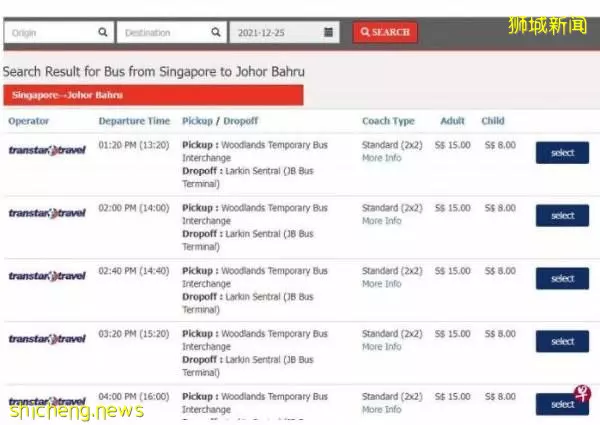
Task: Select the 03:20 PM bus trip
Action: point(562,341)
